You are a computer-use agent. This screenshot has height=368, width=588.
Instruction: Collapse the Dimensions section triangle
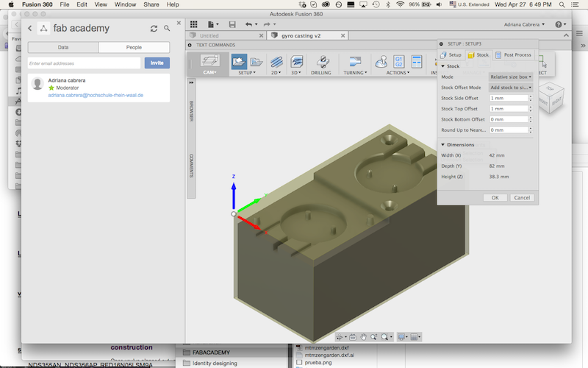[443, 144]
